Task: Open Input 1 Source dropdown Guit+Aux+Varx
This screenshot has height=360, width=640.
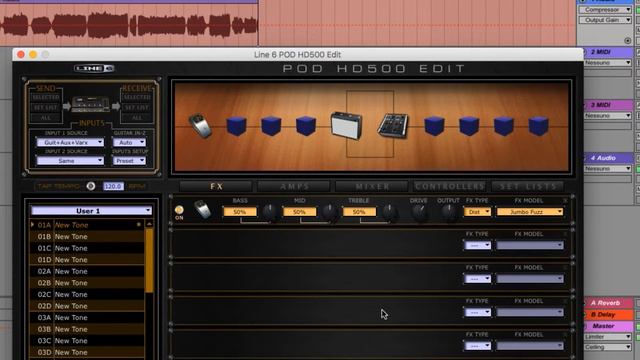Action: (70, 142)
